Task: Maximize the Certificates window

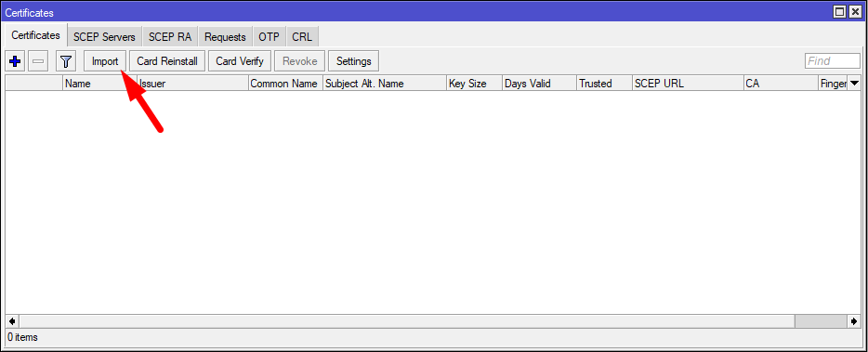Action: pos(839,12)
